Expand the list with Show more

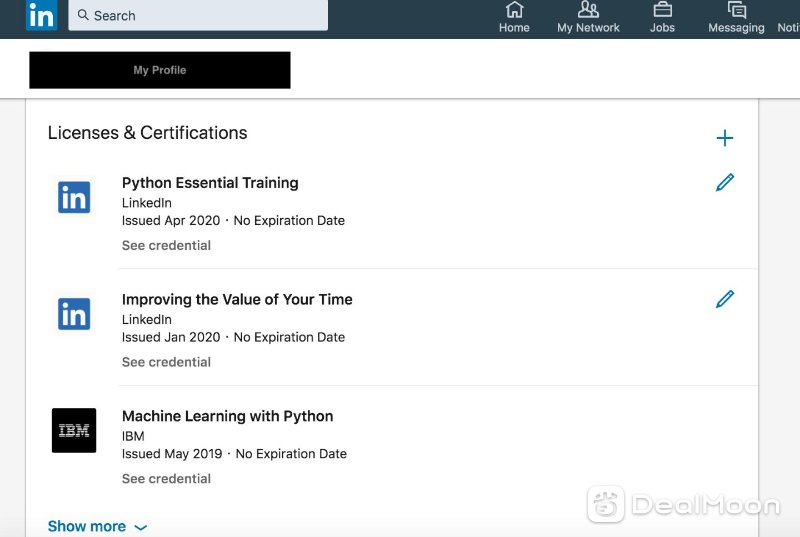[97, 526]
